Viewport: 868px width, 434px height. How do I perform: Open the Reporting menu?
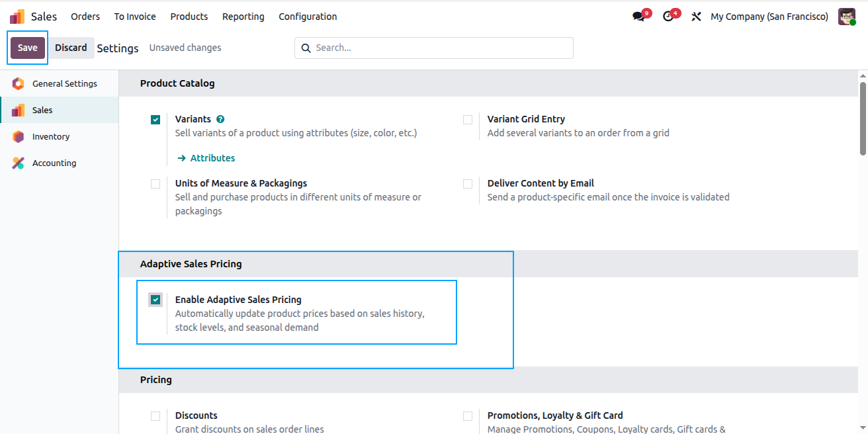tap(243, 17)
